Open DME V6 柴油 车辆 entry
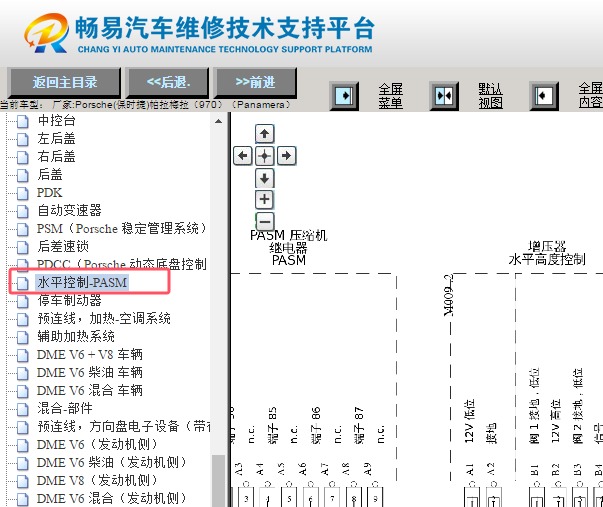603x507 pixels. [x=90, y=372]
